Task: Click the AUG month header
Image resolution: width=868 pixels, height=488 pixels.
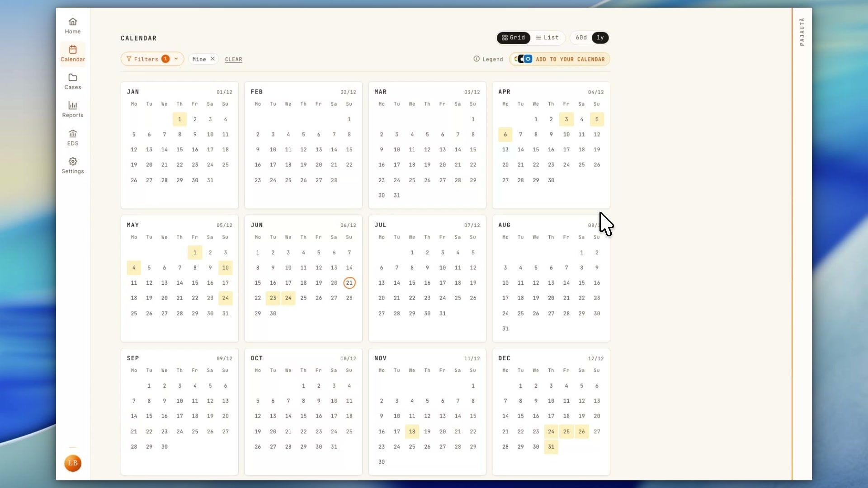Action: (505, 225)
